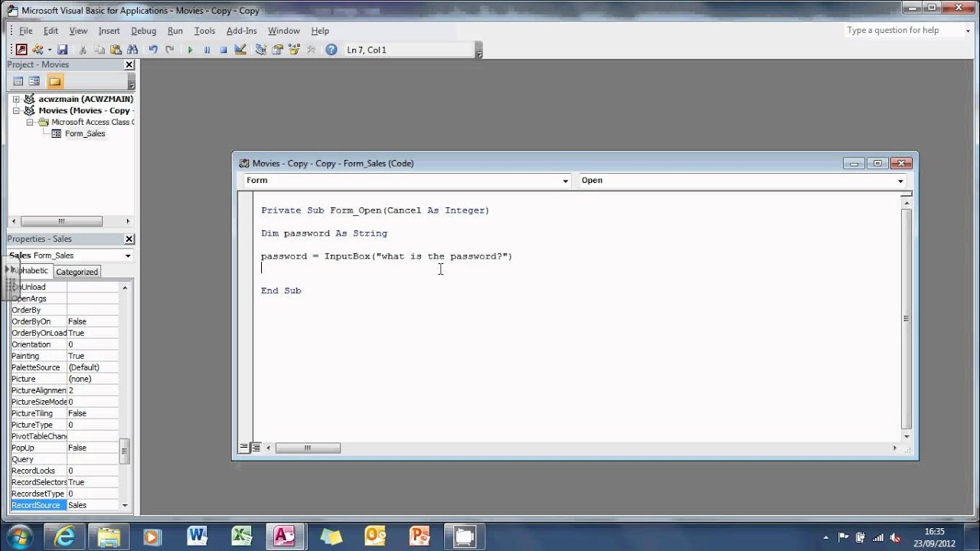The width and height of the screenshot is (980, 551).
Task: Run Sub with green play icon
Action: coord(190,50)
